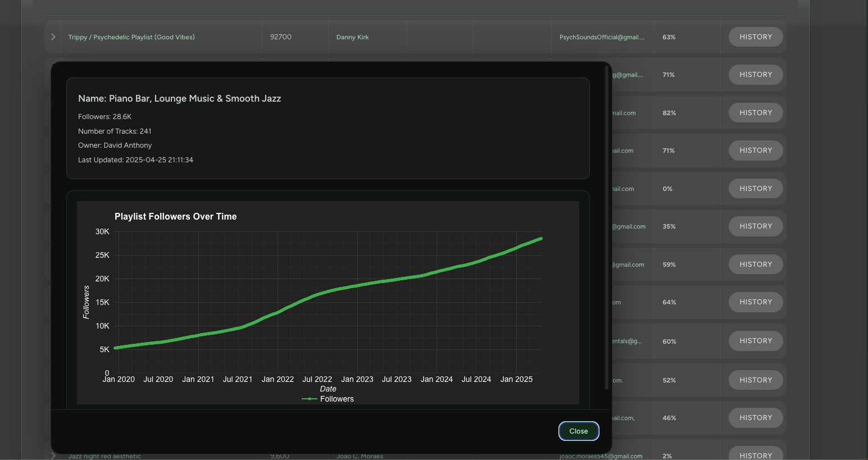The height and width of the screenshot is (460, 868).
Task: Open HISTORY for the 64% row
Action: click(x=756, y=302)
